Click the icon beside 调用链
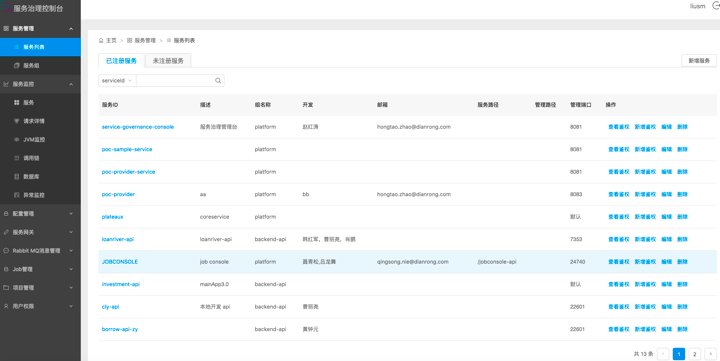The image size is (720, 361). pyautogui.click(x=17, y=158)
